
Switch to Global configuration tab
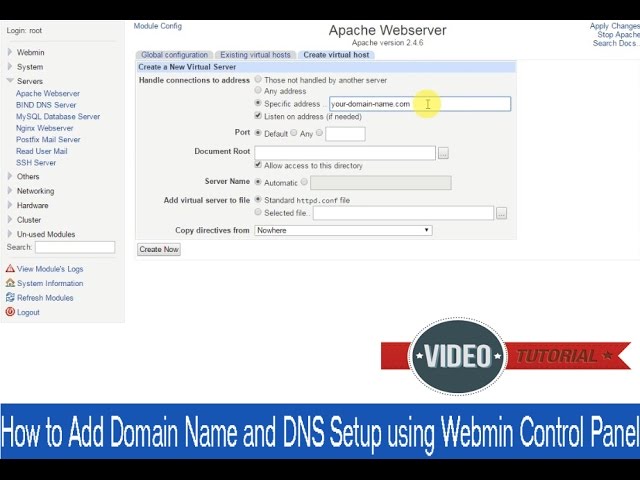tap(174, 55)
